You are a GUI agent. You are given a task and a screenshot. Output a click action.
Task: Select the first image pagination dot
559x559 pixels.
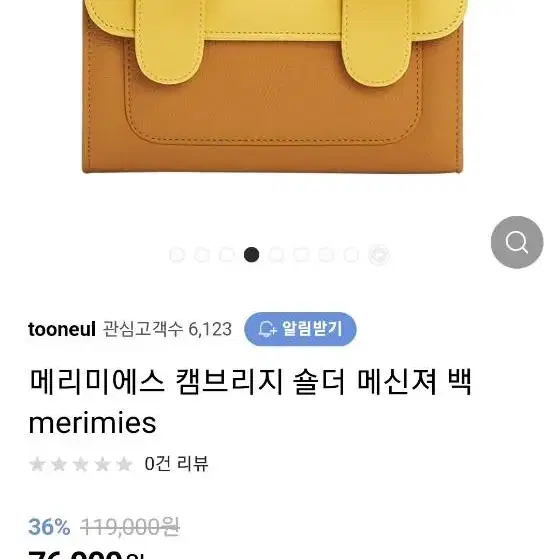pos(177,255)
